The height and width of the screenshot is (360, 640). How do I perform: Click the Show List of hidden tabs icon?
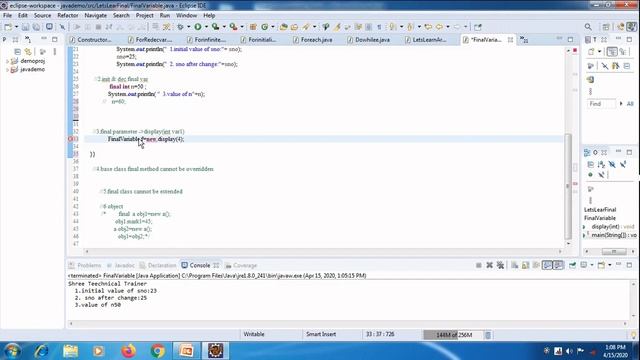[524, 40]
